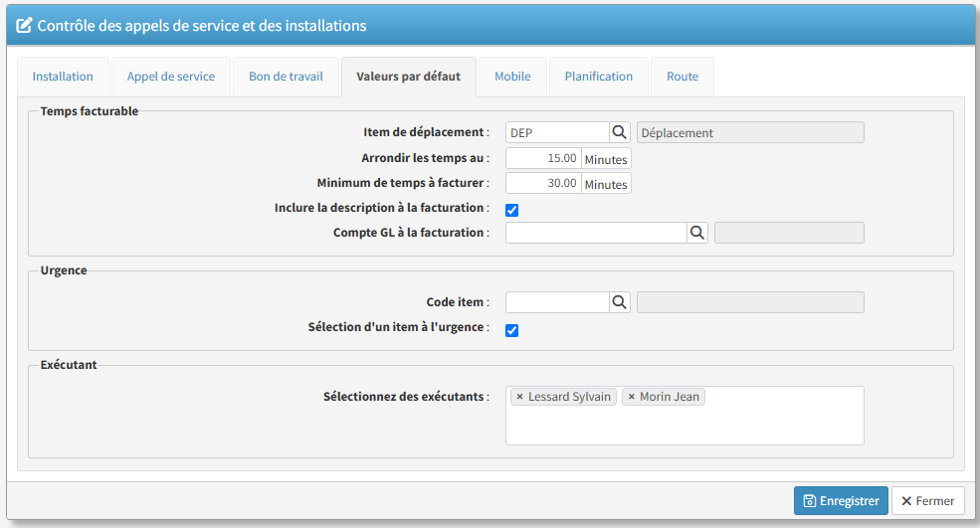Screen dimensions: 980x528
Task: Uncheck Inclure la description à la facturation
Action: 512,210
